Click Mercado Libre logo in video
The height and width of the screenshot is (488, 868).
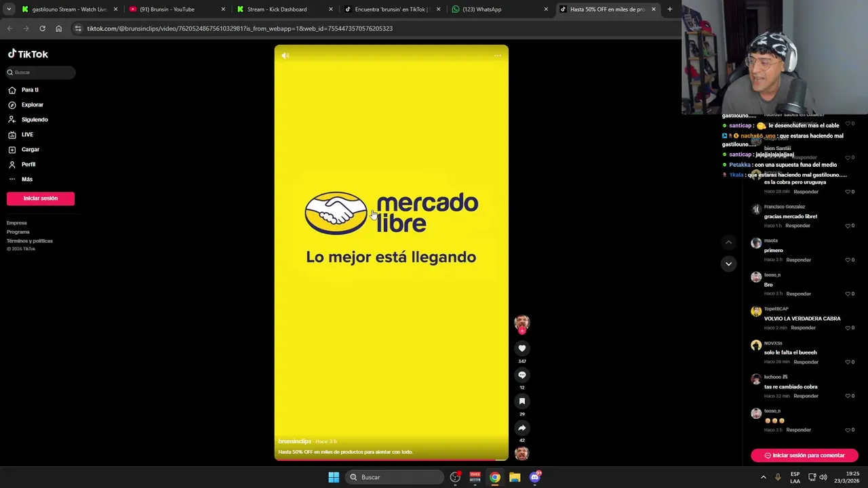point(391,213)
